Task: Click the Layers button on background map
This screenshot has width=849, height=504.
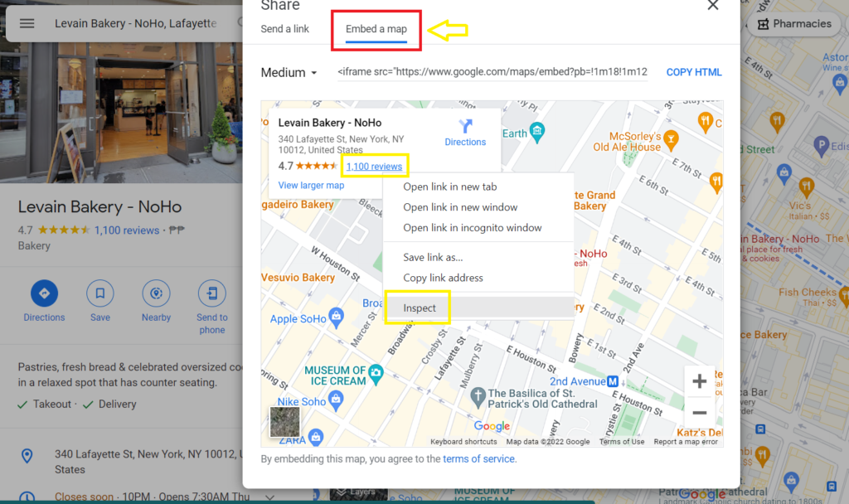Action: coord(358,492)
